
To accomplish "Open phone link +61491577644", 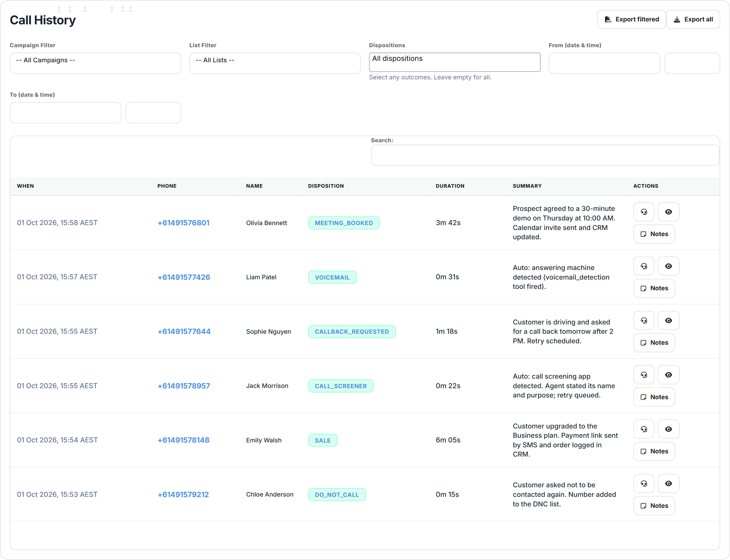I will [x=184, y=331].
